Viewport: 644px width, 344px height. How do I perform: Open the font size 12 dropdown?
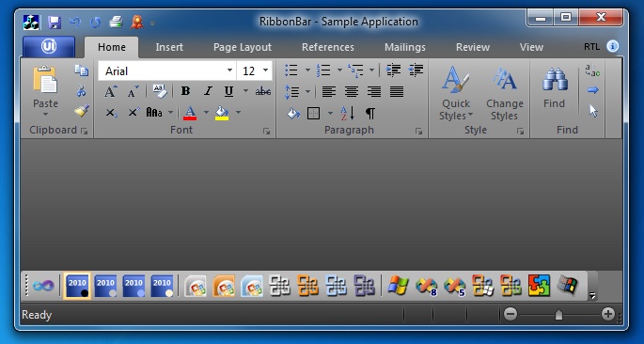[x=265, y=70]
